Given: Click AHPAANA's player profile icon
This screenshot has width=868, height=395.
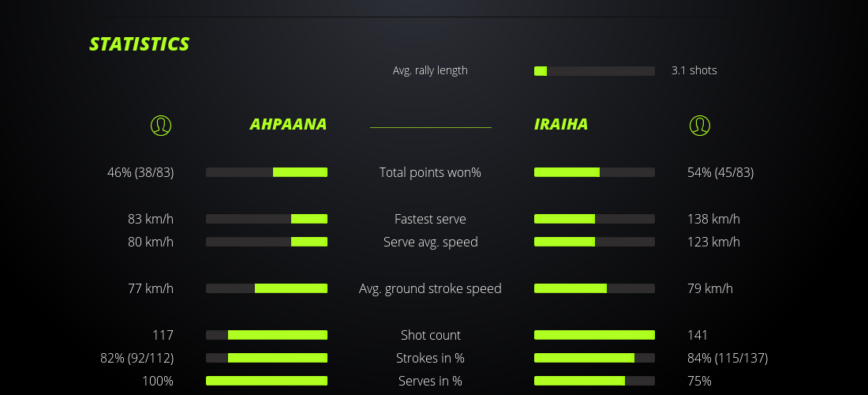Looking at the screenshot, I should pos(161,125).
